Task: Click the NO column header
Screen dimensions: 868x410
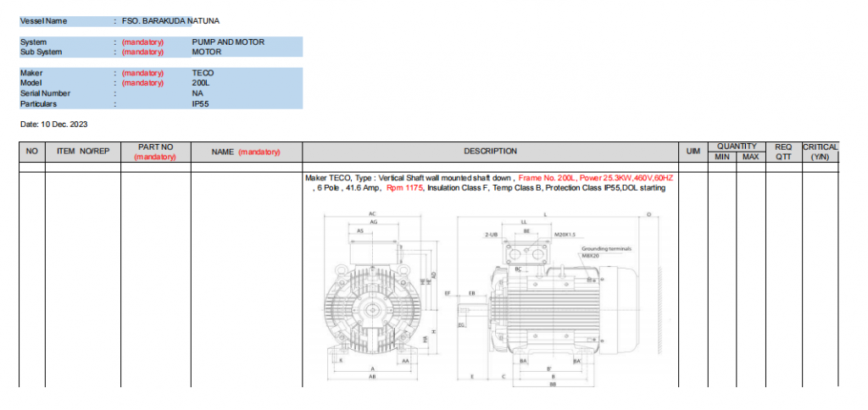Action: [x=32, y=152]
